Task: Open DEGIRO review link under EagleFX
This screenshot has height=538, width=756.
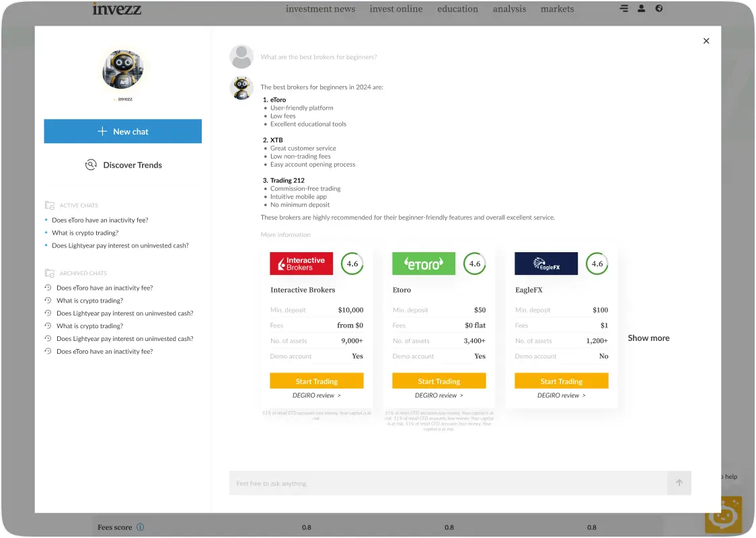Action: 562,395
